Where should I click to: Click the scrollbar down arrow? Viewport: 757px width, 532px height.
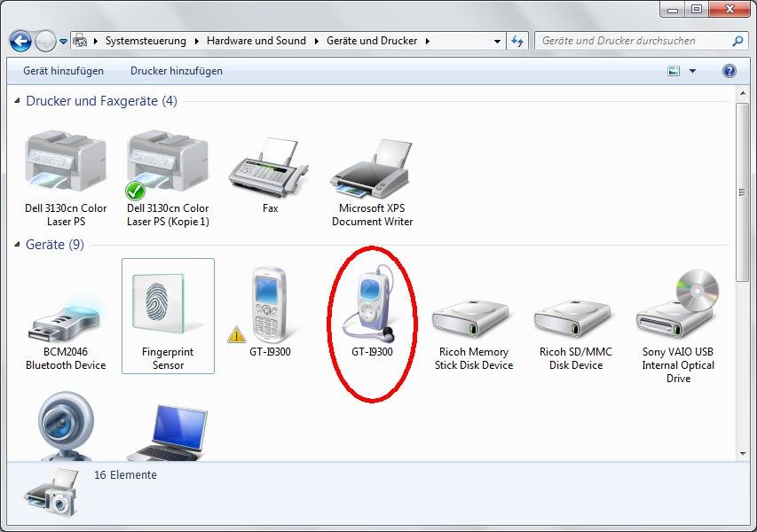click(x=742, y=453)
